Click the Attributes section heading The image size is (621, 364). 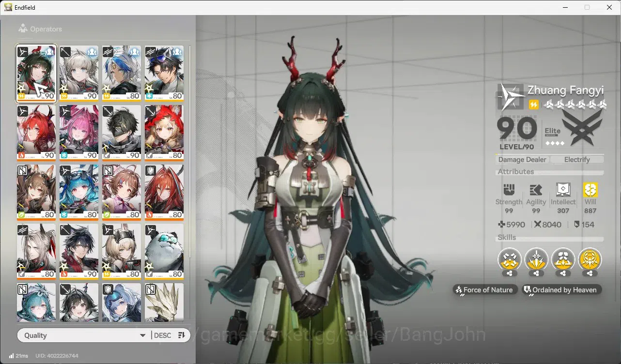tap(515, 171)
